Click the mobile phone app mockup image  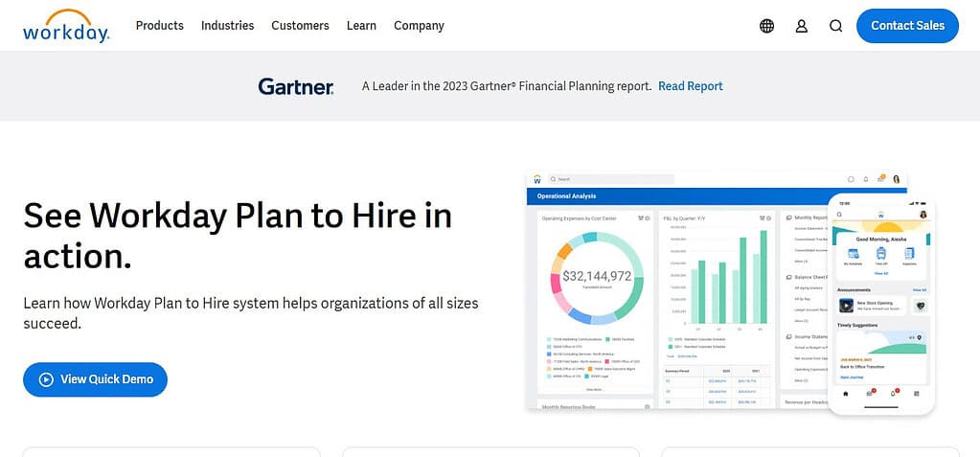881,305
